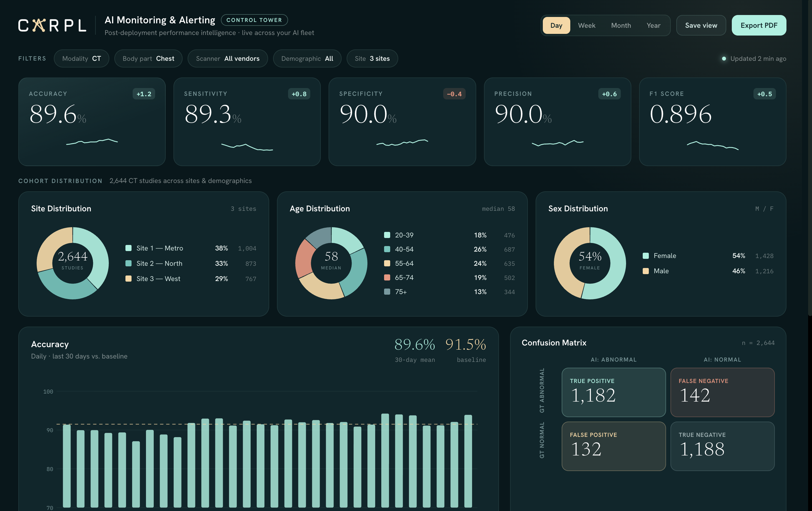Click the page scrollbar on right edge
The image size is (812, 511).
tap(810, 158)
